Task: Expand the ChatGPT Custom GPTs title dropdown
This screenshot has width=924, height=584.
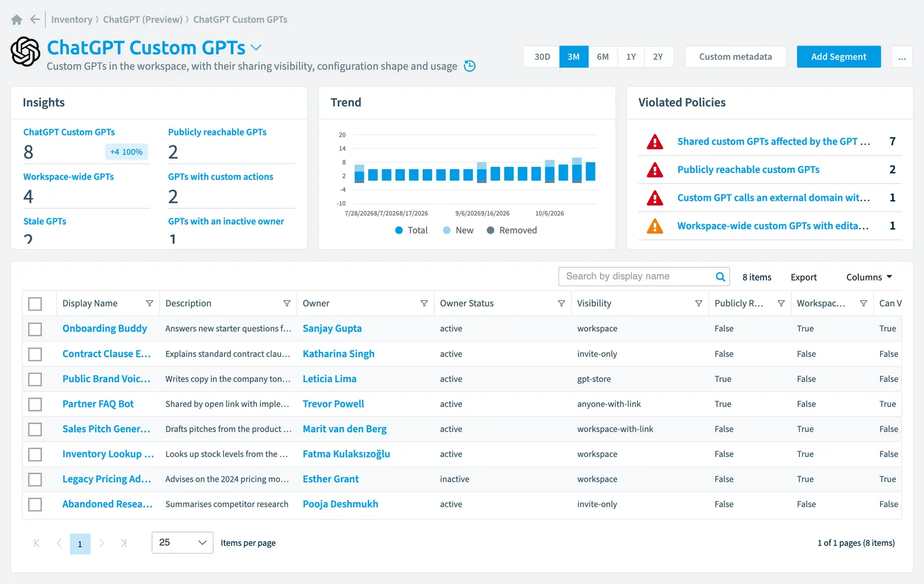Action: point(256,47)
